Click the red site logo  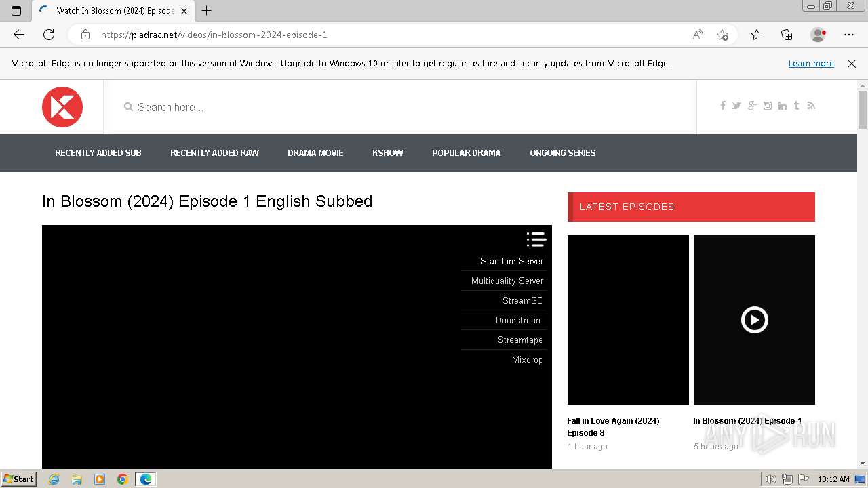pyautogui.click(x=62, y=107)
